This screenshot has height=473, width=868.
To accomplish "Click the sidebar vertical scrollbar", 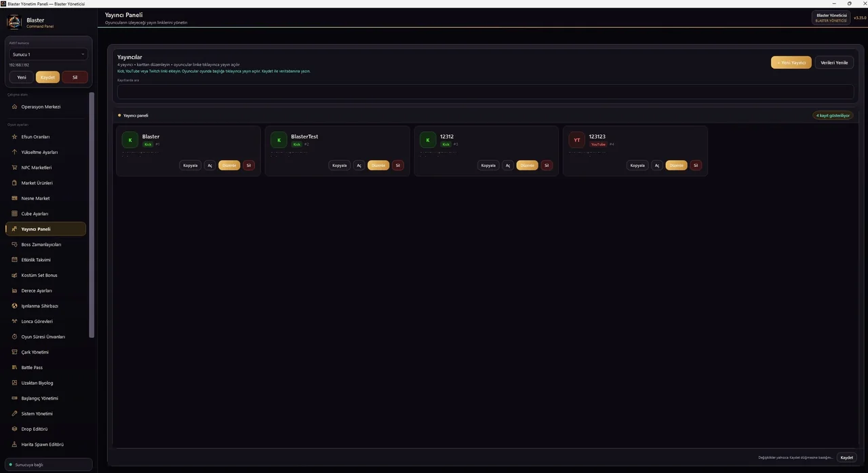I will pyautogui.click(x=92, y=215).
